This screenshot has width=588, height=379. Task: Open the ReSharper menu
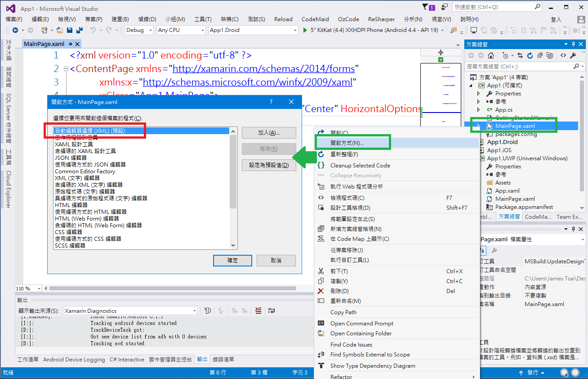coord(381,19)
